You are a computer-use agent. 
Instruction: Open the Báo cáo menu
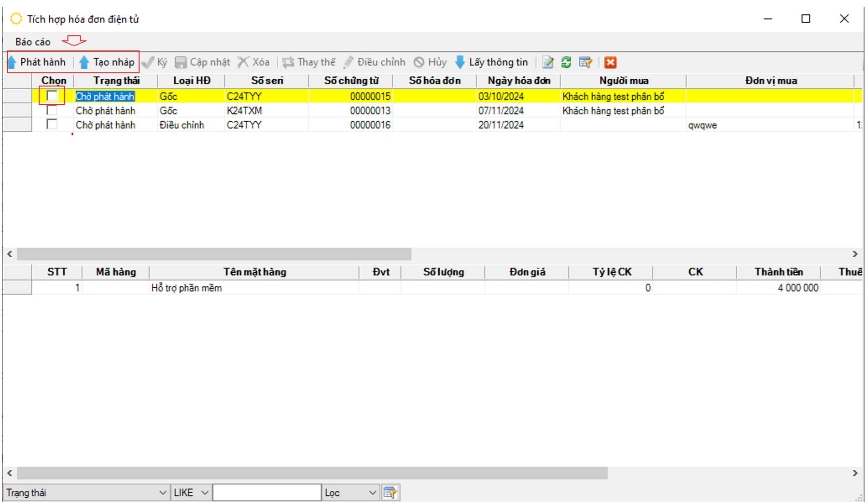pyautogui.click(x=33, y=42)
